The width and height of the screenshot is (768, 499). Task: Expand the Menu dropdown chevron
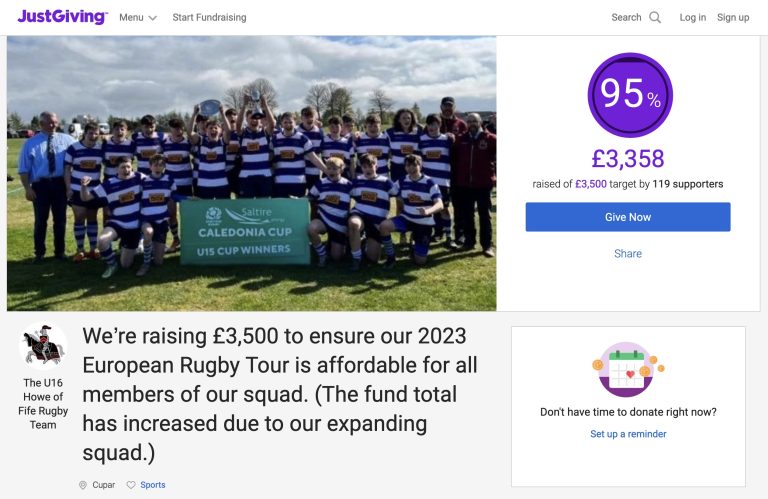[152, 18]
